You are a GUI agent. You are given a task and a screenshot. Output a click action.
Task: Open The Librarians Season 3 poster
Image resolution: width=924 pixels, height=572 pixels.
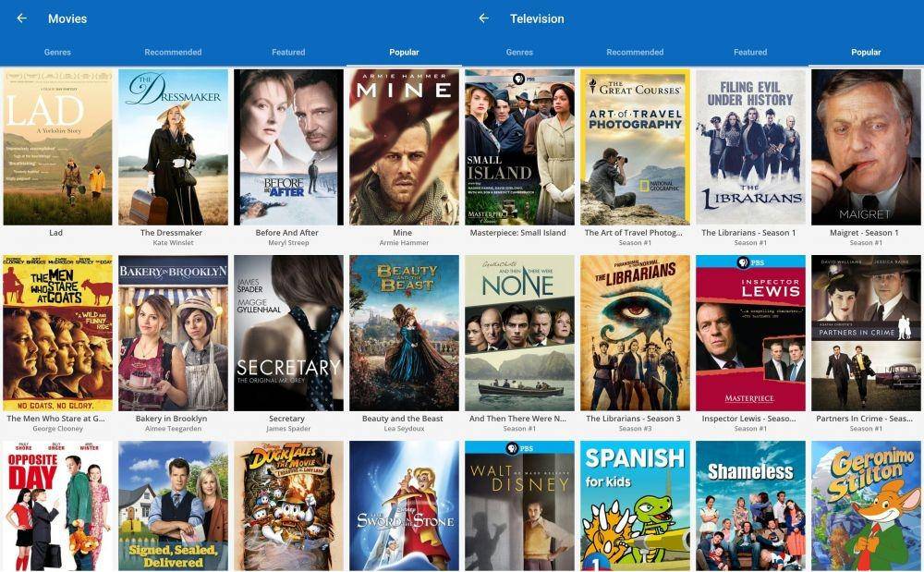(636, 333)
